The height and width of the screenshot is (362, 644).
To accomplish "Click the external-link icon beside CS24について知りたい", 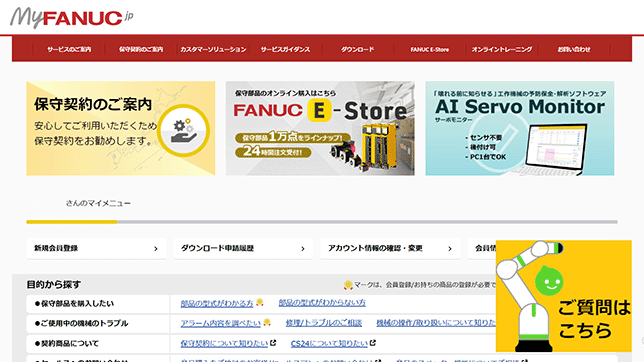I will tap(373, 342).
